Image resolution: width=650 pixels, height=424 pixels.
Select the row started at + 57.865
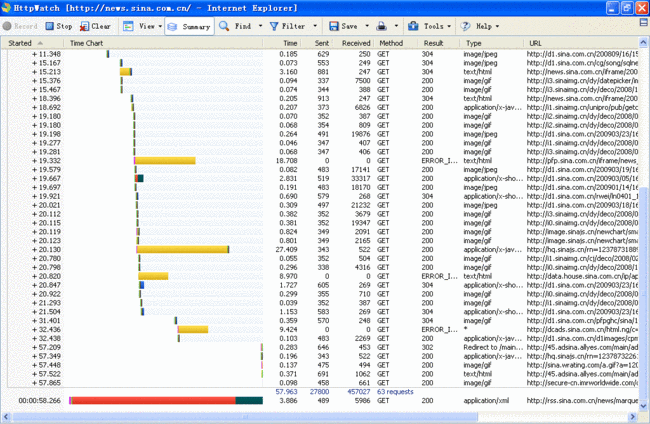[323, 383]
